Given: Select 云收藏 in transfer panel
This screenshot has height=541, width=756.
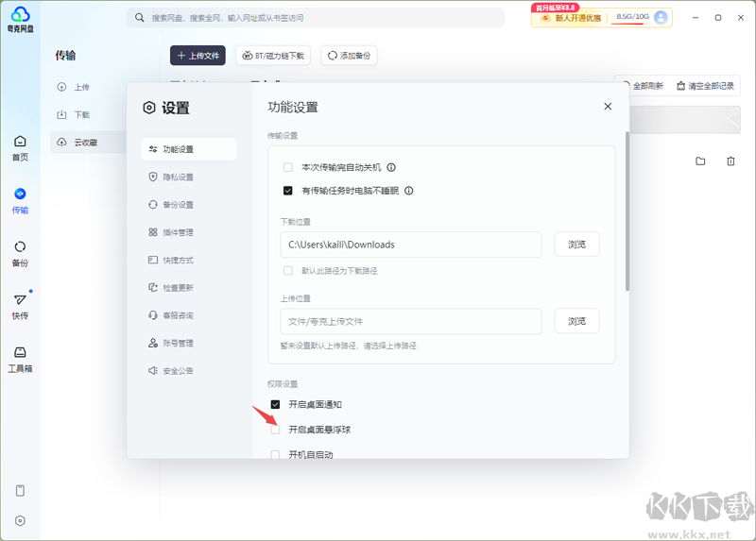Looking at the screenshot, I should click(x=89, y=143).
